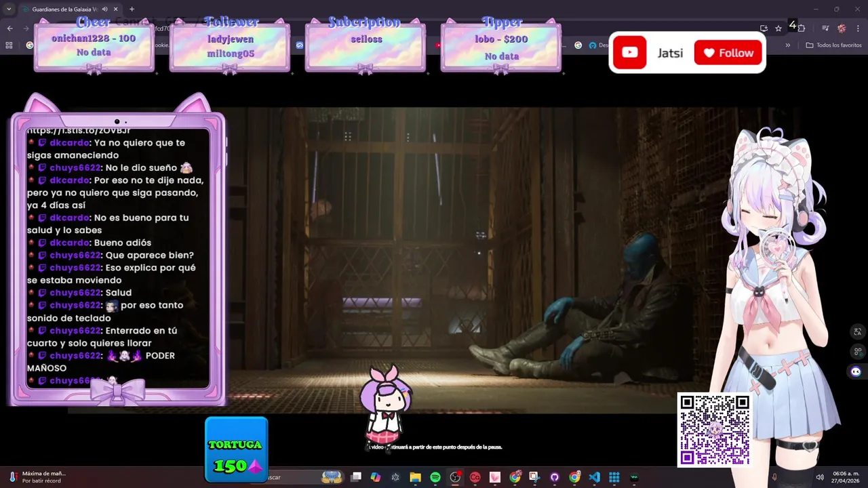
Task: Click 'Que aparece bien?' chat message
Action: tap(150, 256)
